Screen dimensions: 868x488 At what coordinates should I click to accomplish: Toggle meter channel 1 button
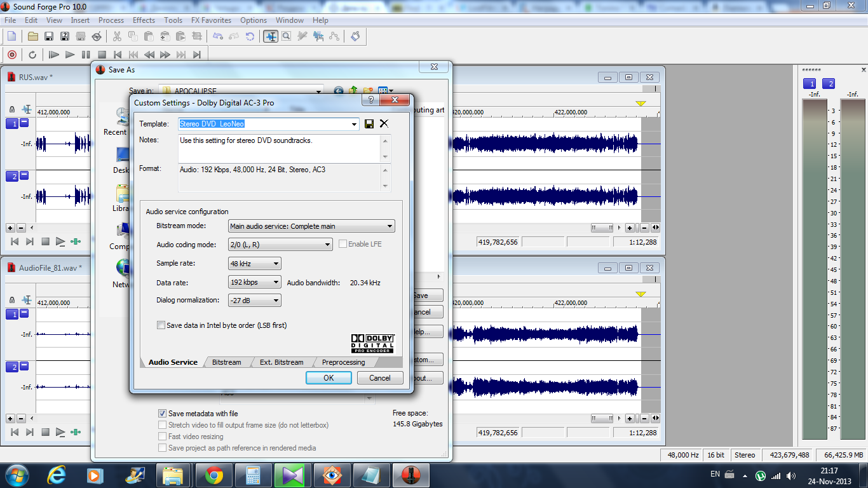point(810,84)
